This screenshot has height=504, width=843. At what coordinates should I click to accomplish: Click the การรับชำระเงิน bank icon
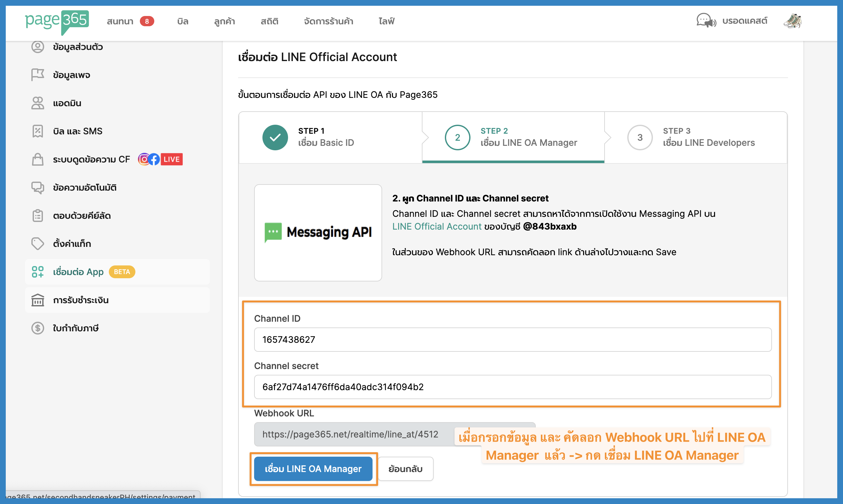pyautogui.click(x=38, y=300)
